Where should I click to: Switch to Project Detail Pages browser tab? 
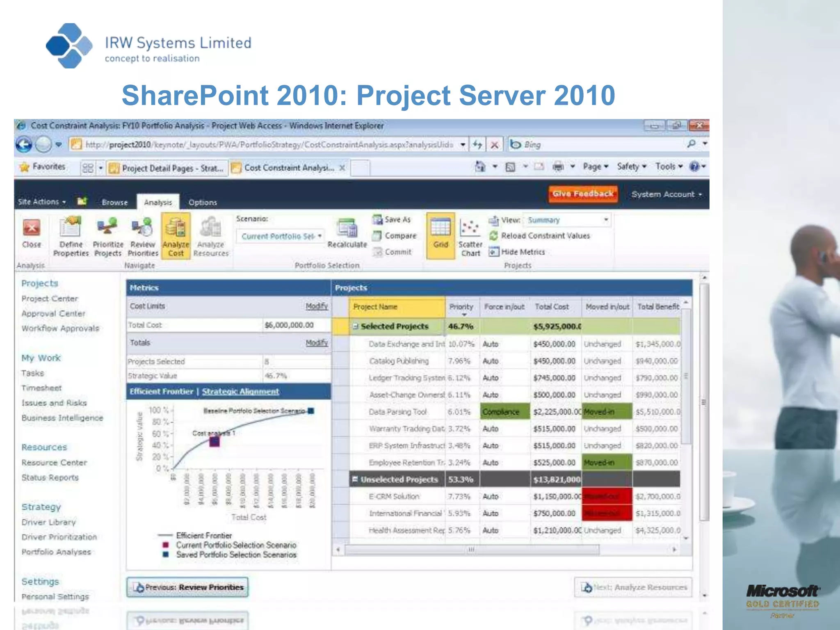click(x=167, y=168)
